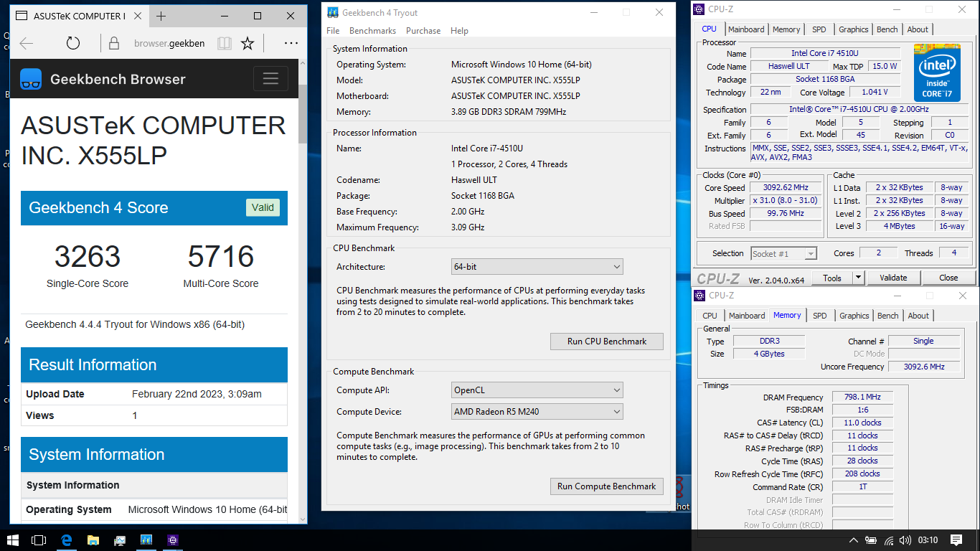Click the Core Speed 3092.62 MHz value
This screenshot has height=551, width=980.
point(786,188)
